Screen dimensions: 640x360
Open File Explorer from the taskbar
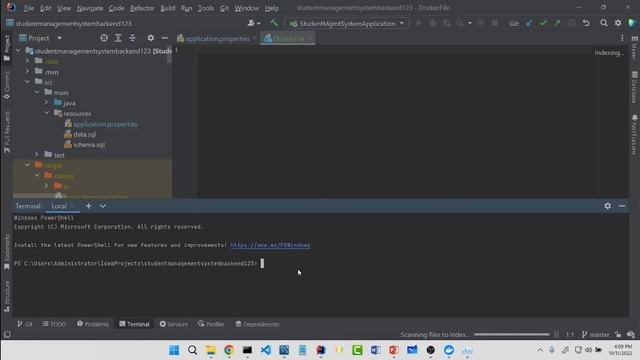coord(211,350)
